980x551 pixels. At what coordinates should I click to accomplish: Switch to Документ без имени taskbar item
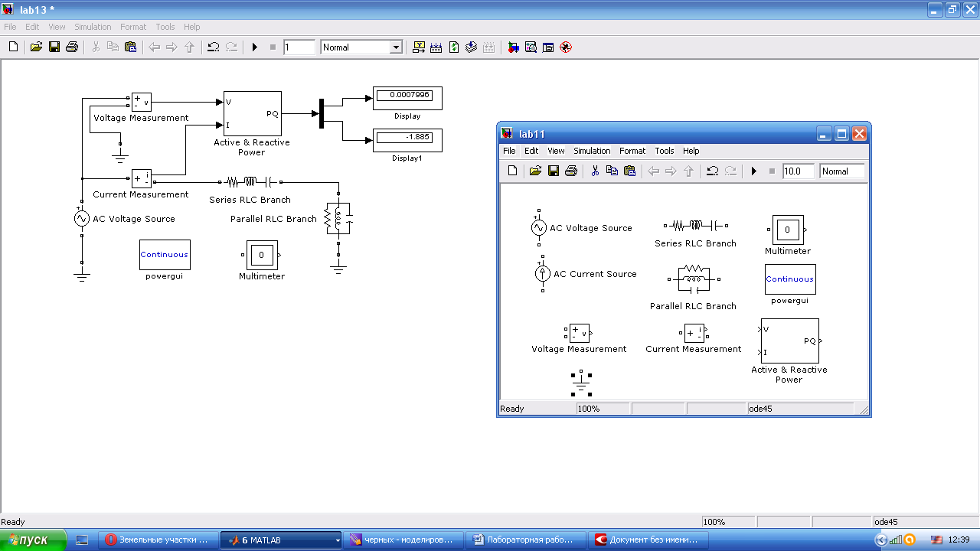(x=648, y=540)
